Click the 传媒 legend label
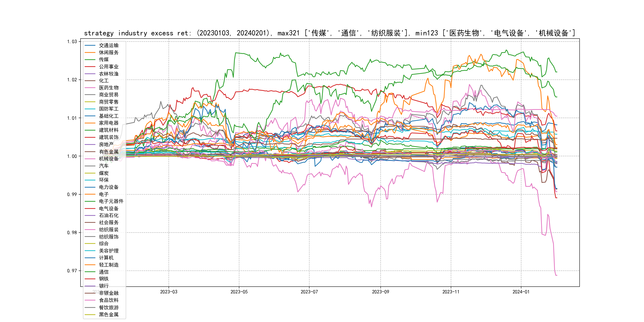 [104, 59]
